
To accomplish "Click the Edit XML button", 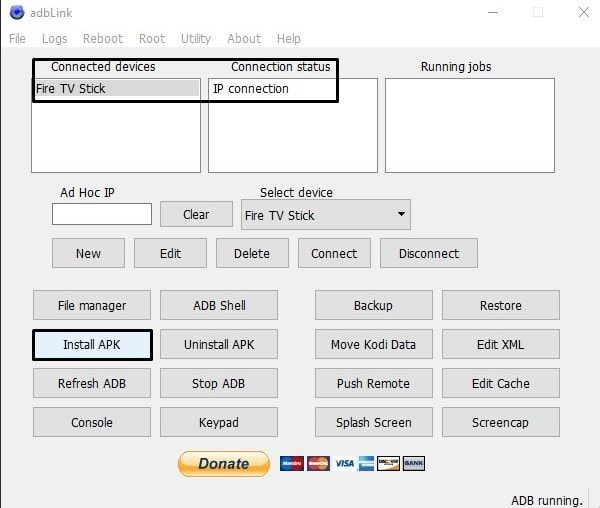I will coord(501,344).
